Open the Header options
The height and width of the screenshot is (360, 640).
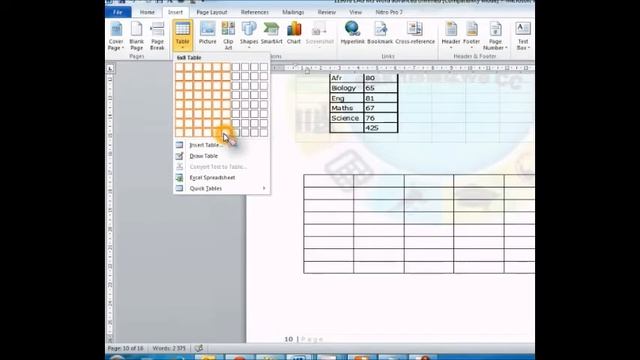click(x=451, y=35)
